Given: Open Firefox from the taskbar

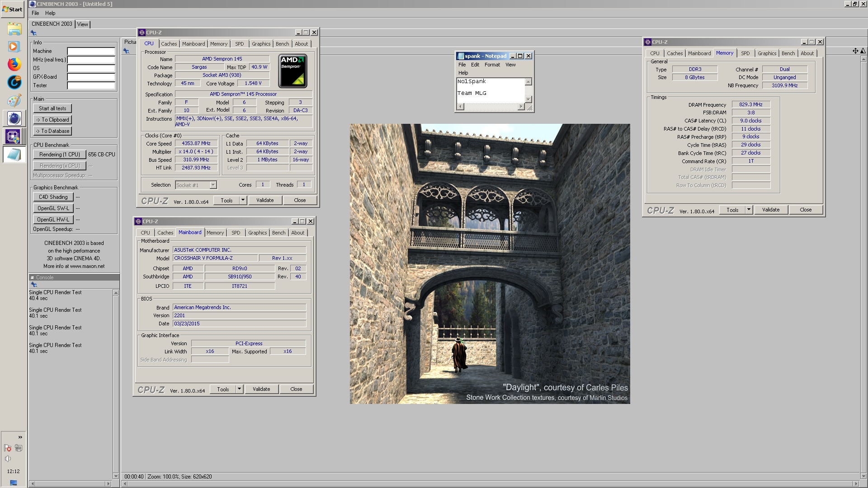Looking at the screenshot, I should click(x=14, y=64).
